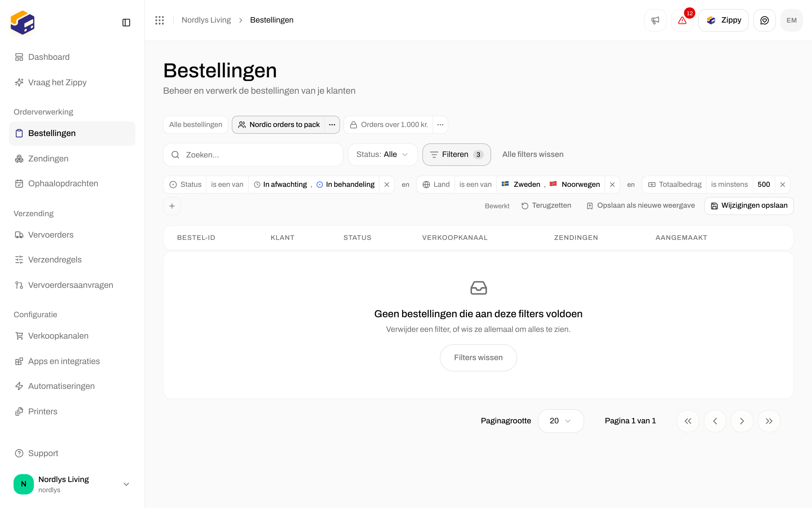
Task: Open Bestellingen in the sidebar
Action: [72, 133]
